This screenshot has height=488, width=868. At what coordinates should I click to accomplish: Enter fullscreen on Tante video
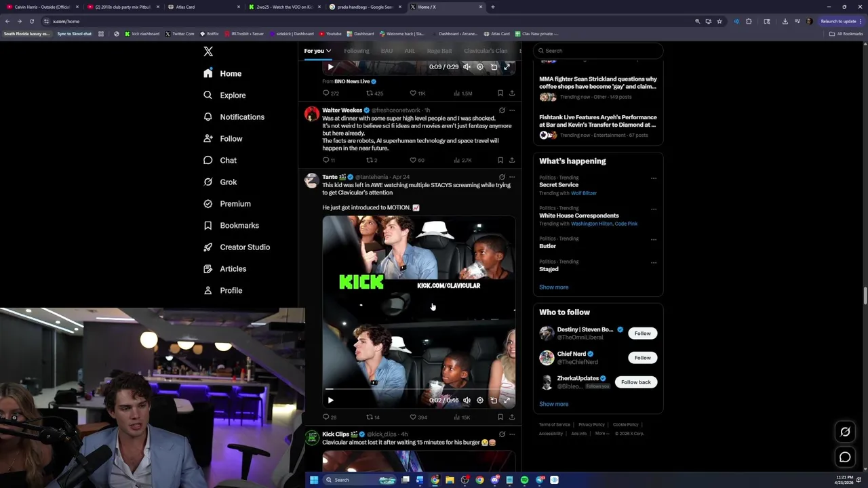[507, 401]
